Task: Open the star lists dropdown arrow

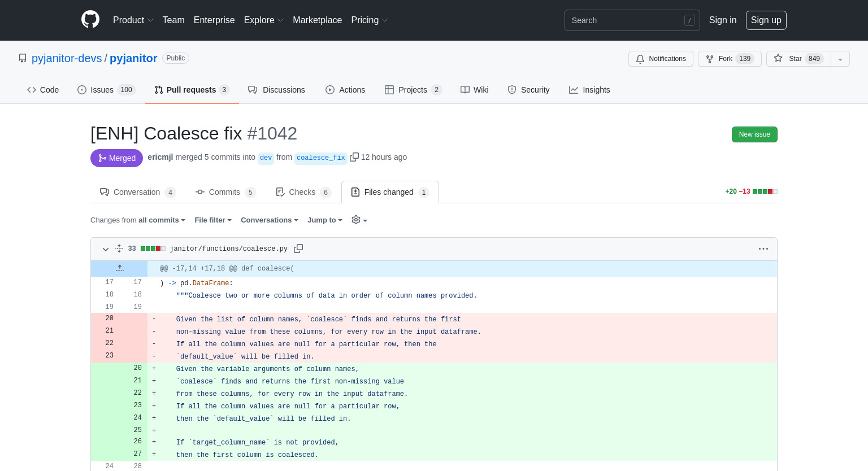Action: click(840, 59)
